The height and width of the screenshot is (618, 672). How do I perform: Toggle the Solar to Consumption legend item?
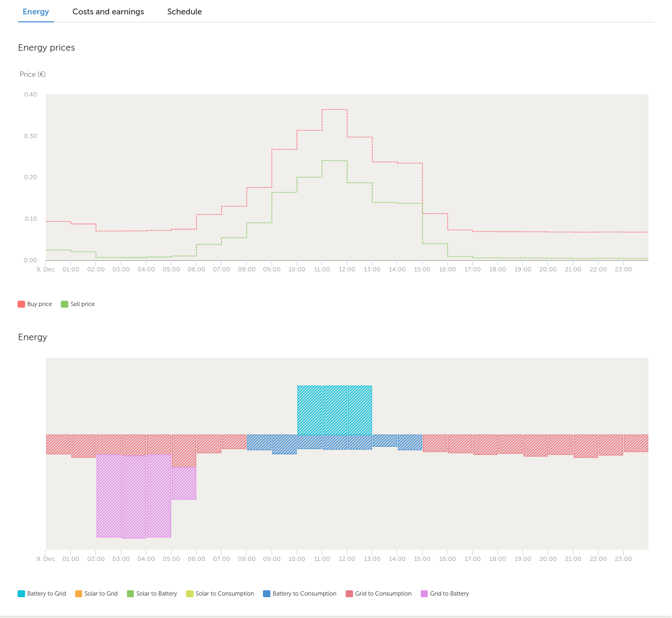point(220,593)
